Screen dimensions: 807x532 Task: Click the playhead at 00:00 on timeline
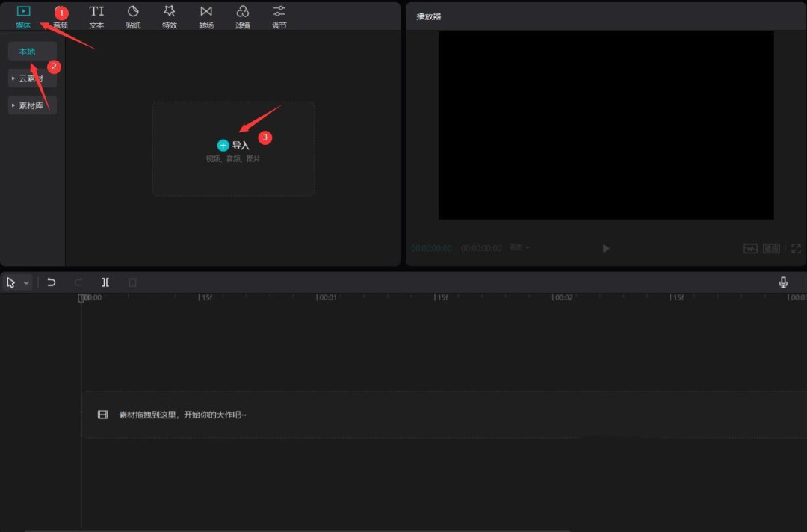pos(81,298)
